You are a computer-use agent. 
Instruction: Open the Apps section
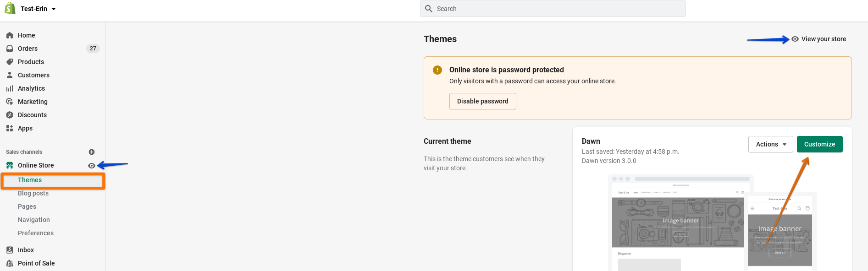coord(25,128)
